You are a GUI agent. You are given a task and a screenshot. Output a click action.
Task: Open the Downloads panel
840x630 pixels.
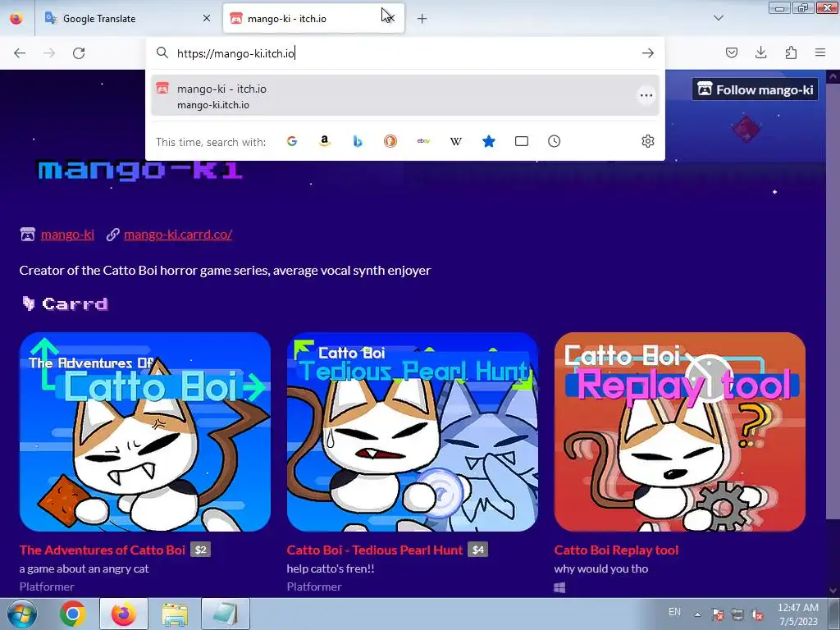coord(760,52)
